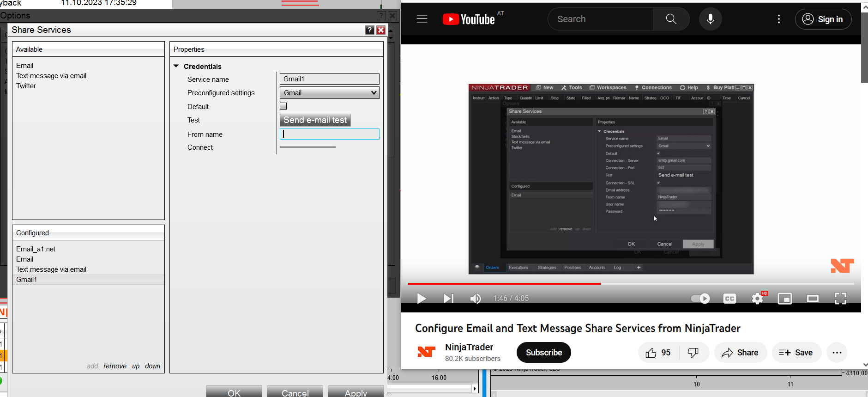The height and width of the screenshot is (397, 868).
Task: Subscribe to the NinjaTrader channel
Action: (544, 353)
